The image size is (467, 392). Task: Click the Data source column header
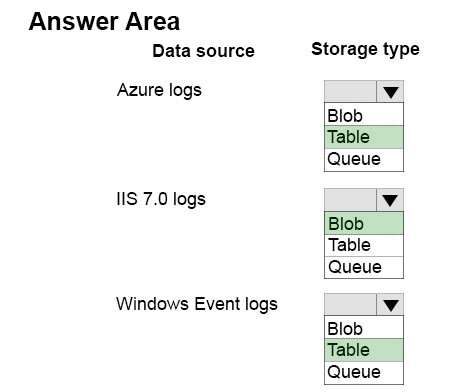pos(203,51)
